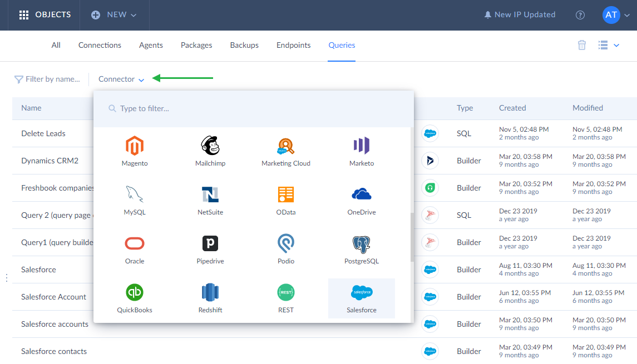
Task: Click the row options dots at left edge
Action: (7, 278)
